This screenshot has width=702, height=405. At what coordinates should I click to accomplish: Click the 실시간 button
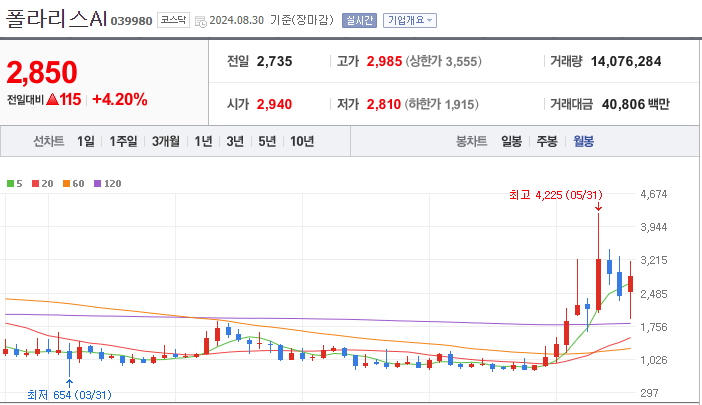[x=359, y=21]
